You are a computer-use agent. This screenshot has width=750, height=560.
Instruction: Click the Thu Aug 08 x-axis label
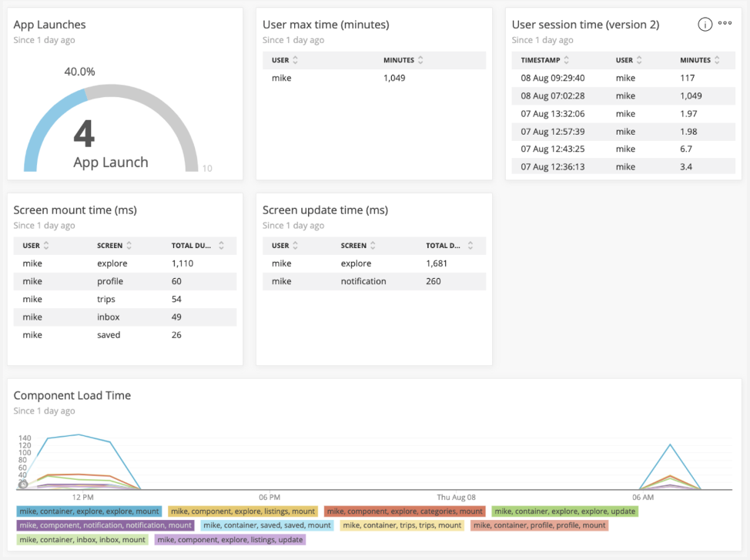(456, 498)
